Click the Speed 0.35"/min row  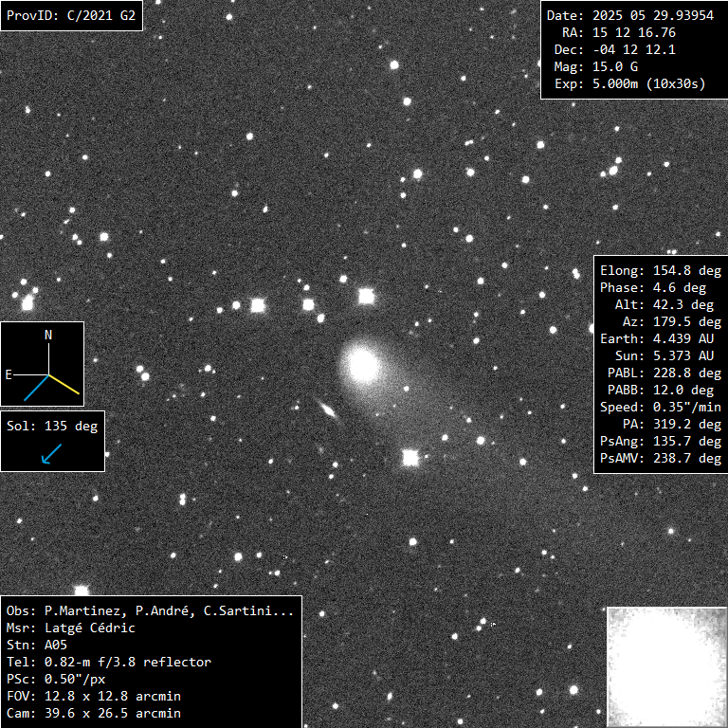pos(660,407)
